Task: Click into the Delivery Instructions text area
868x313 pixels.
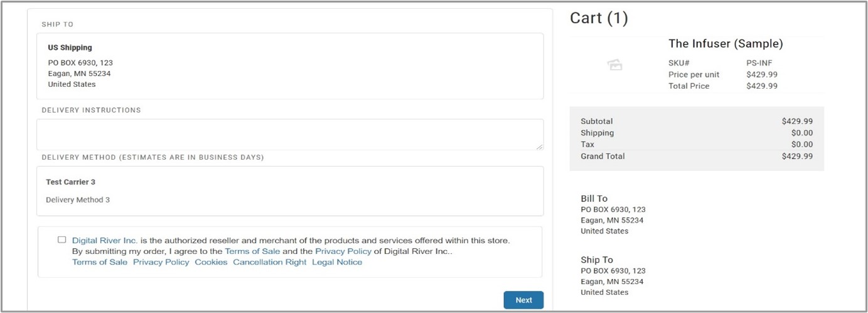Action: pos(289,134)
